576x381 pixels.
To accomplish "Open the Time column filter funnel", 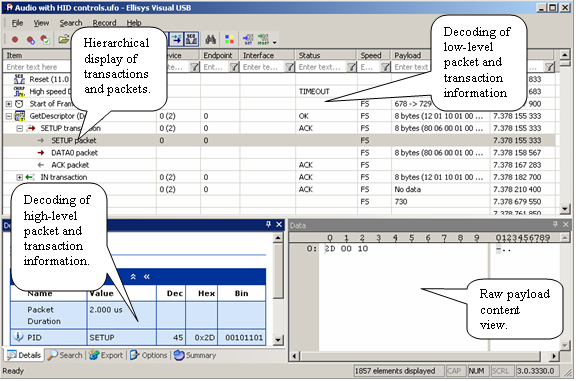I will (x=549, y=67).
